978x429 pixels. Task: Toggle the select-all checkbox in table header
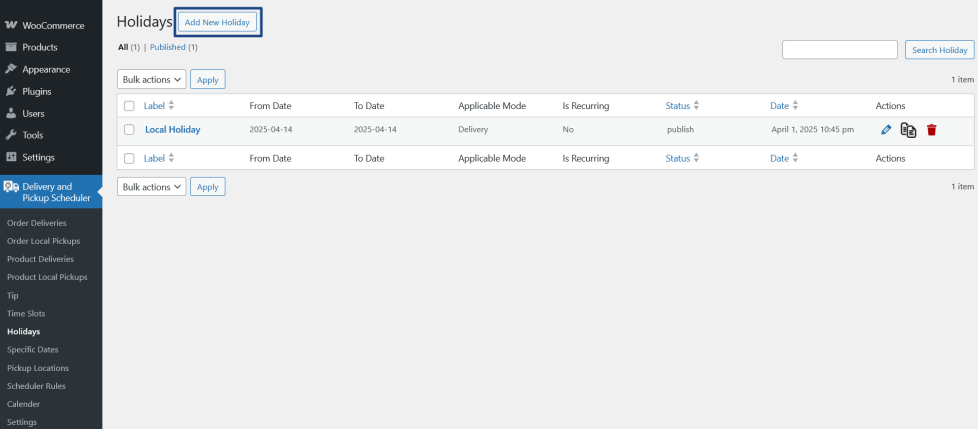pos(129,105)
